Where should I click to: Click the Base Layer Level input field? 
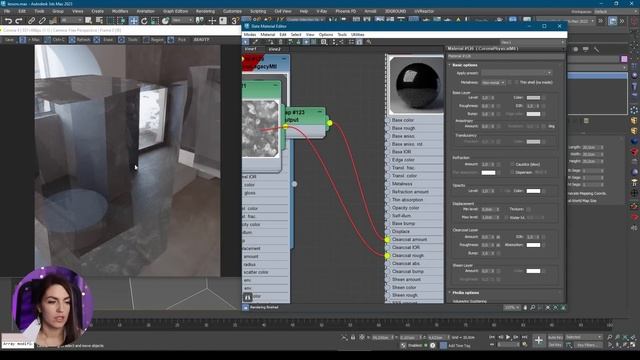click(x=487, y=98)
